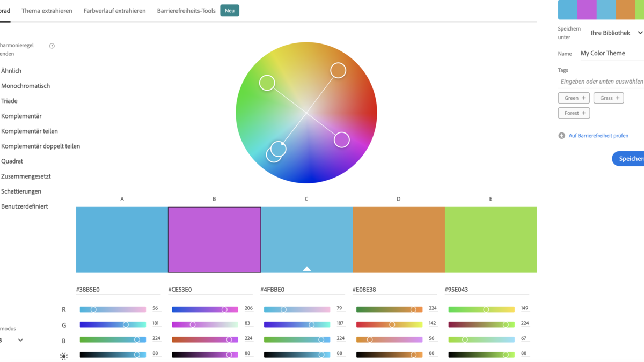Screen dimensions: 644x362
Task: Click the accessibility figure icon
Action: (x=561, y=136)
